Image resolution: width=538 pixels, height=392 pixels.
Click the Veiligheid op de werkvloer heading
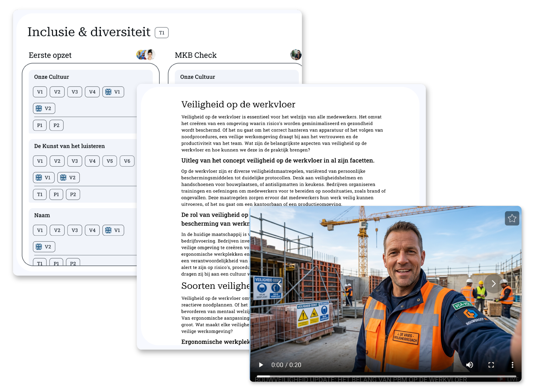(x=238, y=105)
